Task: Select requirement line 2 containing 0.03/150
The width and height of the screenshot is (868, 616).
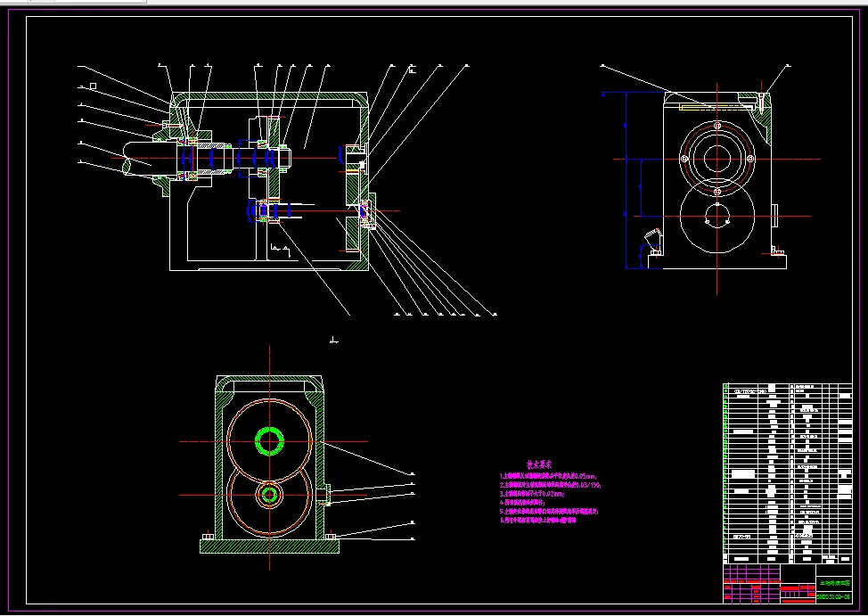Action: [x=550, y=485]
